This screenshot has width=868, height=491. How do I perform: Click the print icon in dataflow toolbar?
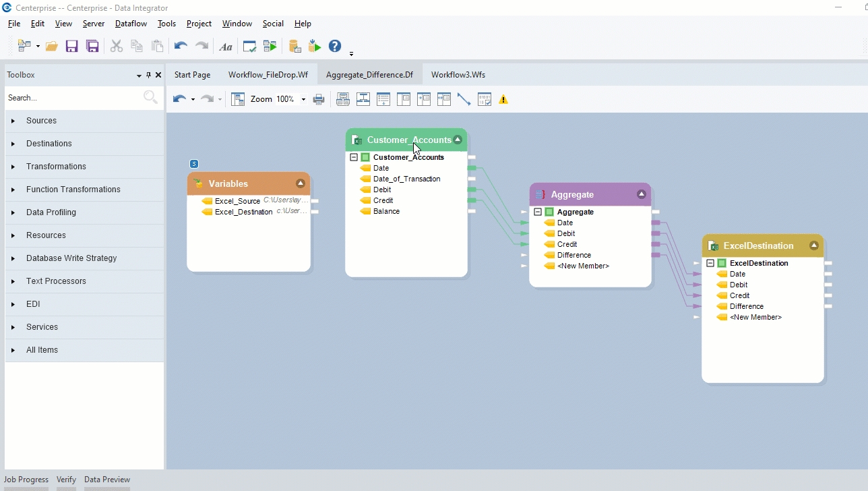[319, 100]
